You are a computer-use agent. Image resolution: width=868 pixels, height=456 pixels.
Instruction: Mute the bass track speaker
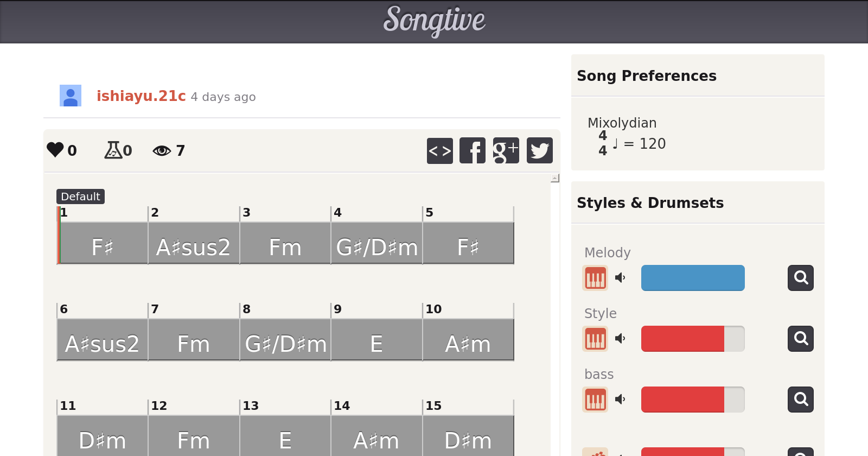click(620, 400)
